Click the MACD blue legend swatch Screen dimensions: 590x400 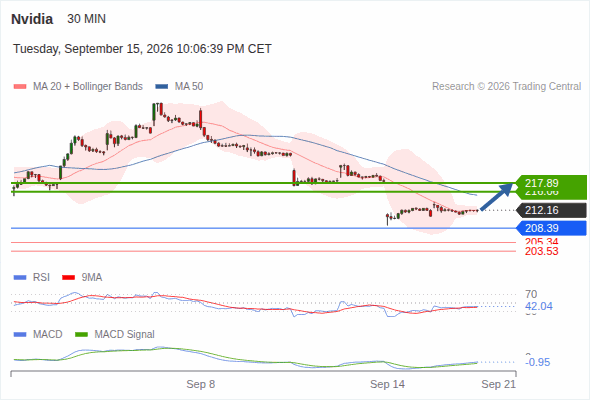click(x=20, y=335)
